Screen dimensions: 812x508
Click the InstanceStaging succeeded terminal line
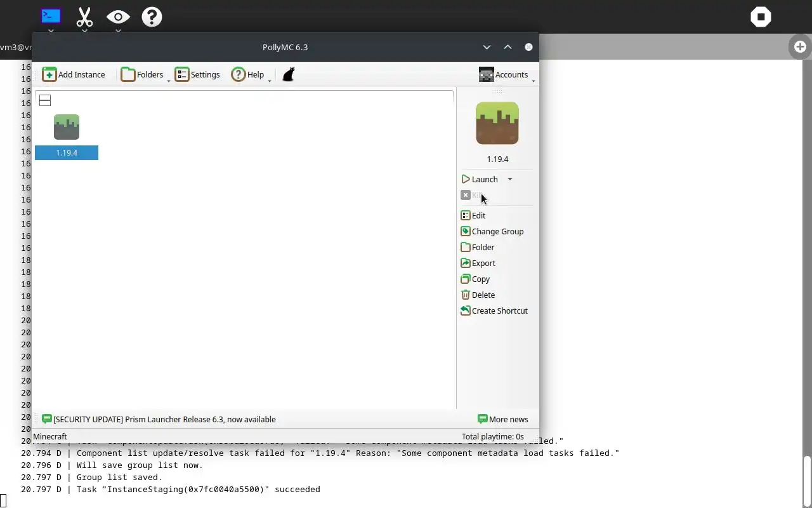point(171,489)
